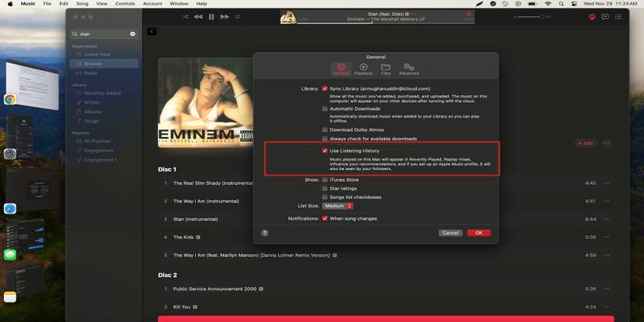Switch to the Playback preferences tab
Viewport: 644px width, 322px height.
pos(363,69)
